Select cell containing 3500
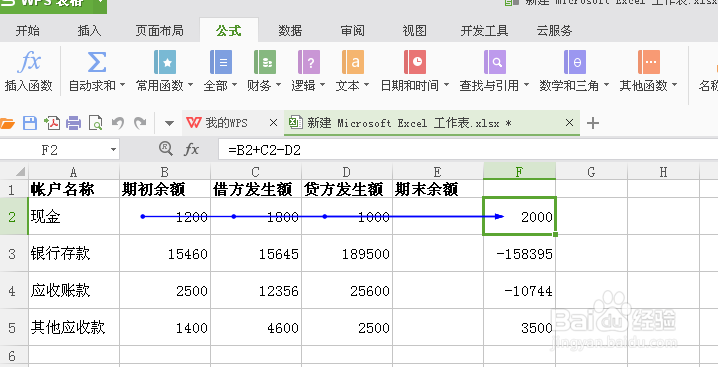The width and height of the screenshot is (718, 367). (x=519, y=327)
